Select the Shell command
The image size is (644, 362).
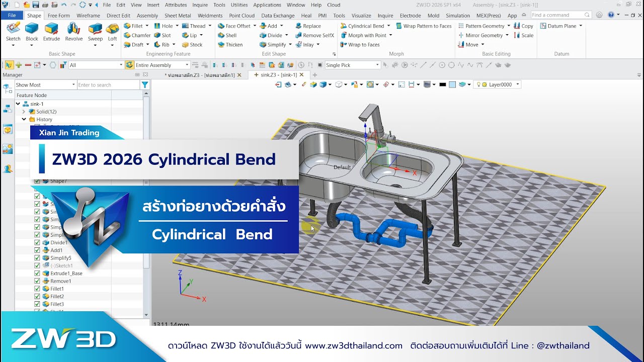tap(227, 35)
